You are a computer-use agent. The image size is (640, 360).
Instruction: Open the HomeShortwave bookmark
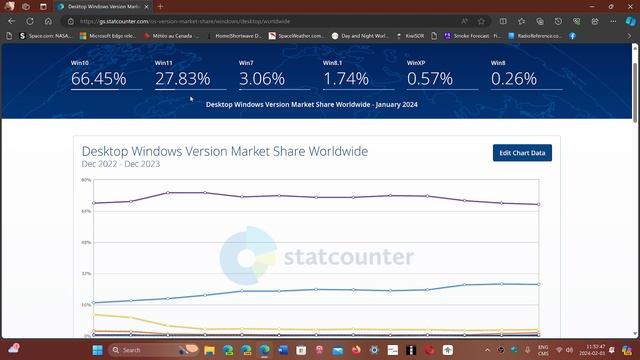tap(235, 36)
